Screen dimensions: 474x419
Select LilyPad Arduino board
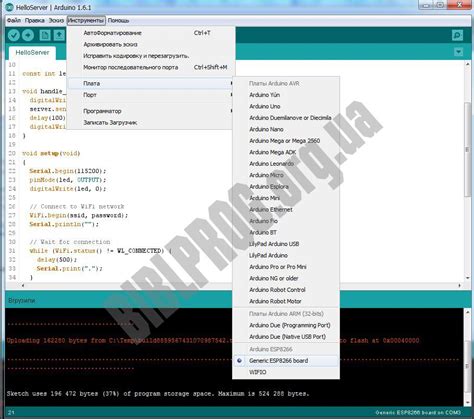coord(286,255)
